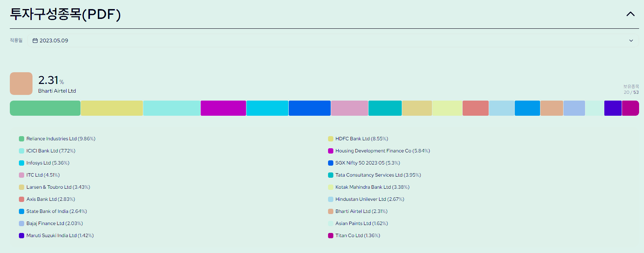Image resolution: width=644 pixels, height=253 pixels.
Task: Click Bajaj Finance Ltd (2.03%) legend text
Action: coord(55,224)
